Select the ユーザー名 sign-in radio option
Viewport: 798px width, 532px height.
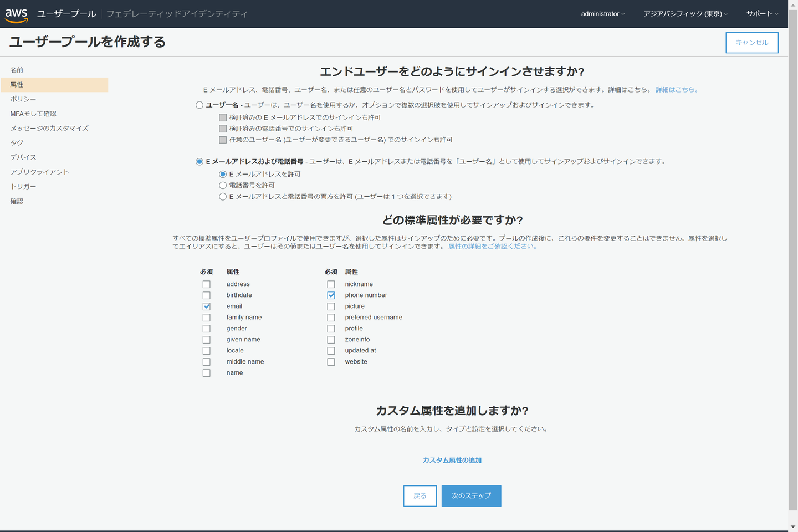(x=199, y=105)
